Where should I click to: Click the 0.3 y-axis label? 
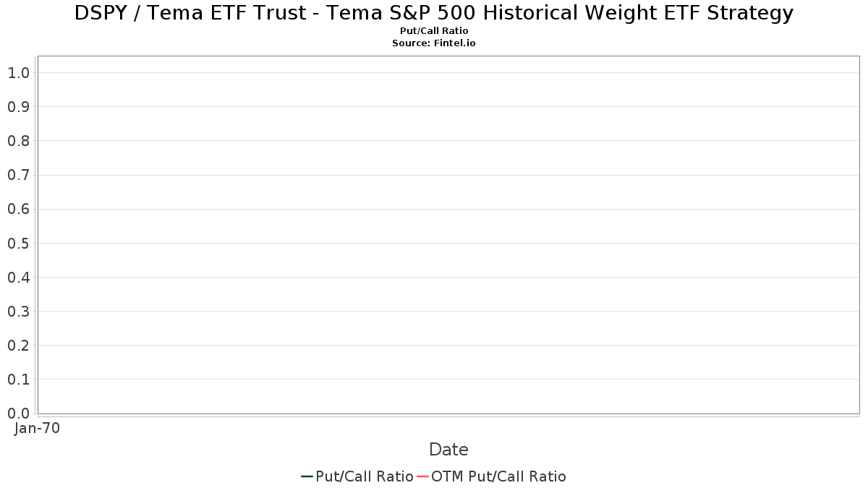click(18, 311)
